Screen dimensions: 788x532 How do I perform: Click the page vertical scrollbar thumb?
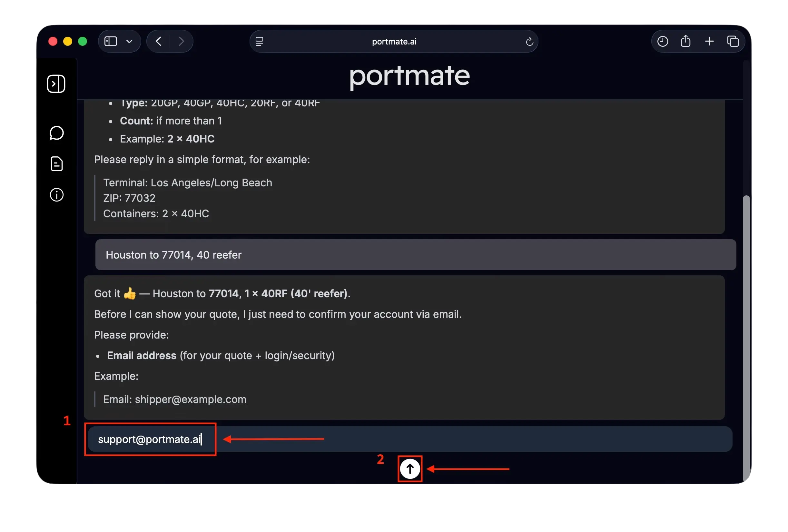(x=746, y=338)
